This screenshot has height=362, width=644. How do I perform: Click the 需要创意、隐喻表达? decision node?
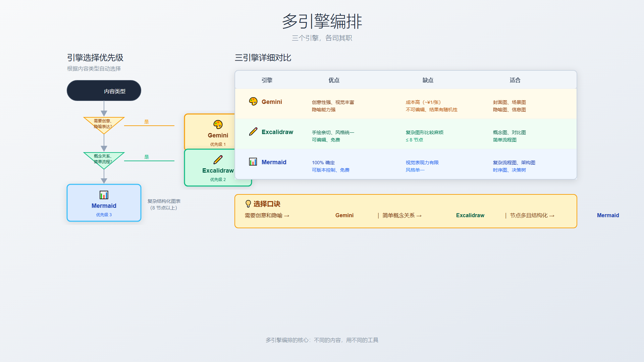pyautogui.click(x=104, y=125)
